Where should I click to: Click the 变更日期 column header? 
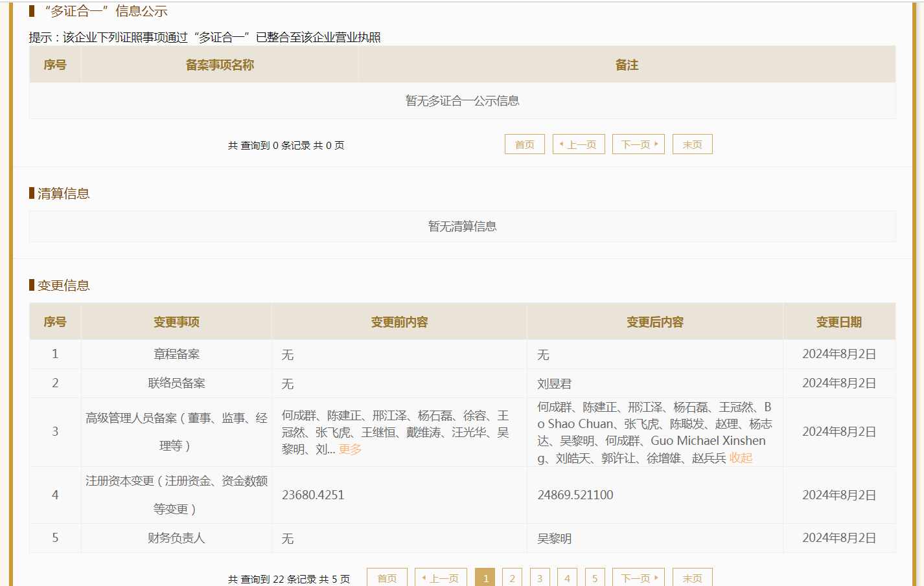click(838, 322)
